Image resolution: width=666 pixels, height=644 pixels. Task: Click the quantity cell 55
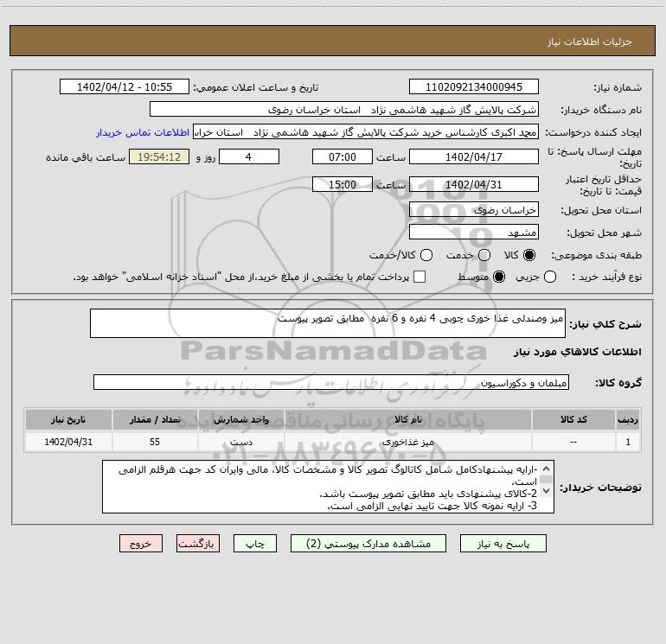(x=155, y=442)
